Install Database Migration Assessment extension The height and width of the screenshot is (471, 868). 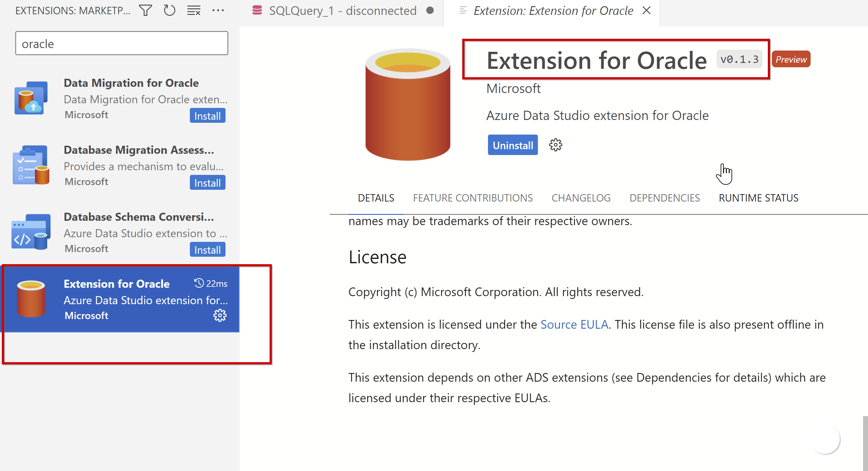207,183
